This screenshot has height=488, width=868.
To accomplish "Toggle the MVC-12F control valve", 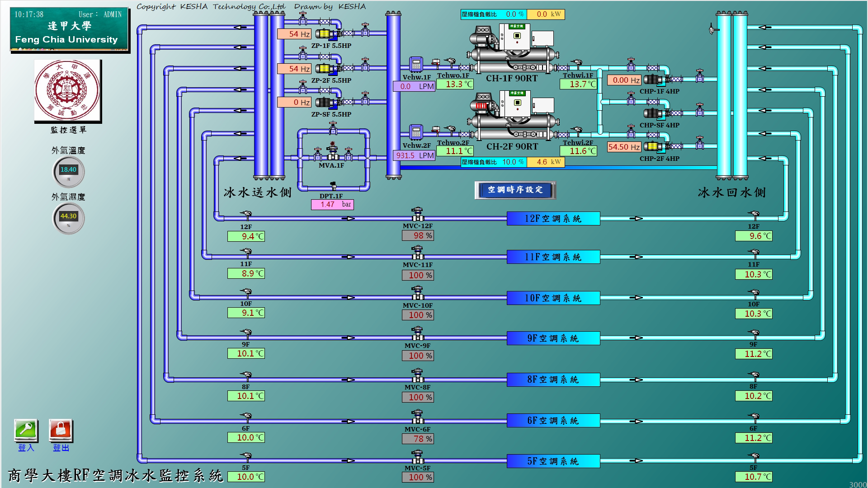I will pyautogui.click(x=417, y=215).
